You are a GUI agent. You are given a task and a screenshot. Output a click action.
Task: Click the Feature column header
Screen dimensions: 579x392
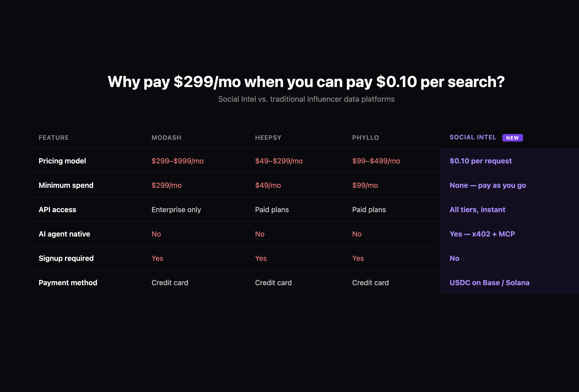[x=54, y=138]
